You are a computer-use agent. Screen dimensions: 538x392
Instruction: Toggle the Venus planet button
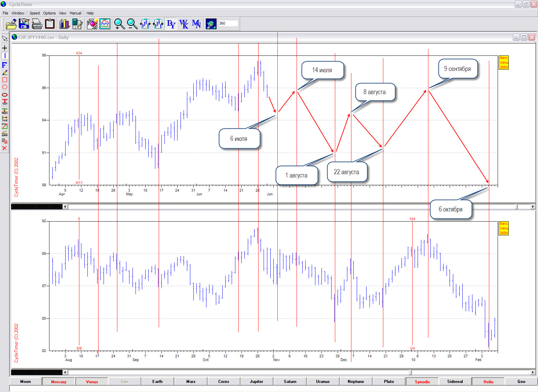coord(92,382)
